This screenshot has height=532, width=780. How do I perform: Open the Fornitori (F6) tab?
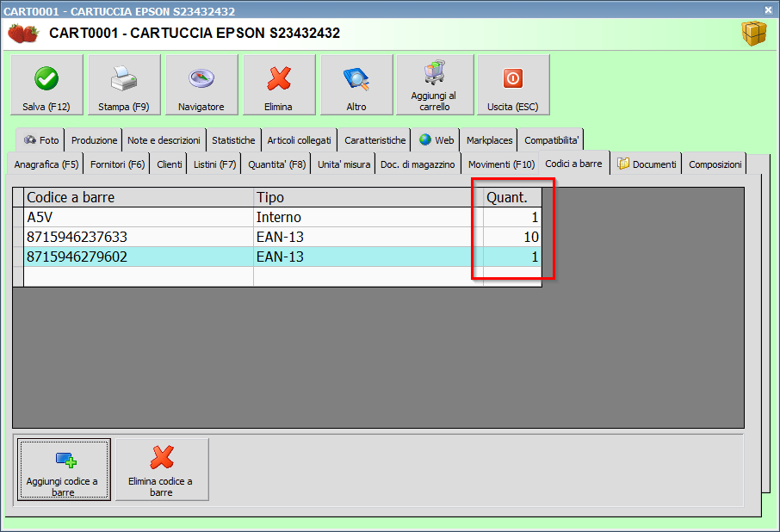pyautogui.click(x=117, y=164)
